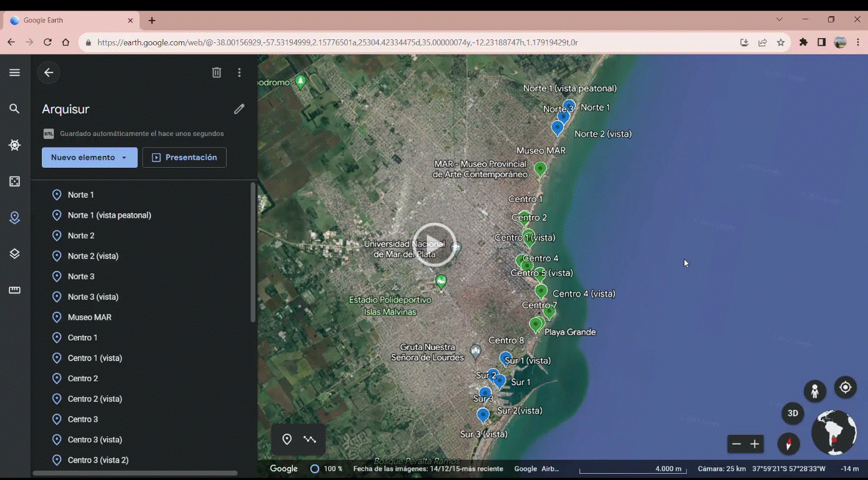The image size is (868, 480).
Task: Open the Map Style layers icon
Action: click(x=14, y=253)
